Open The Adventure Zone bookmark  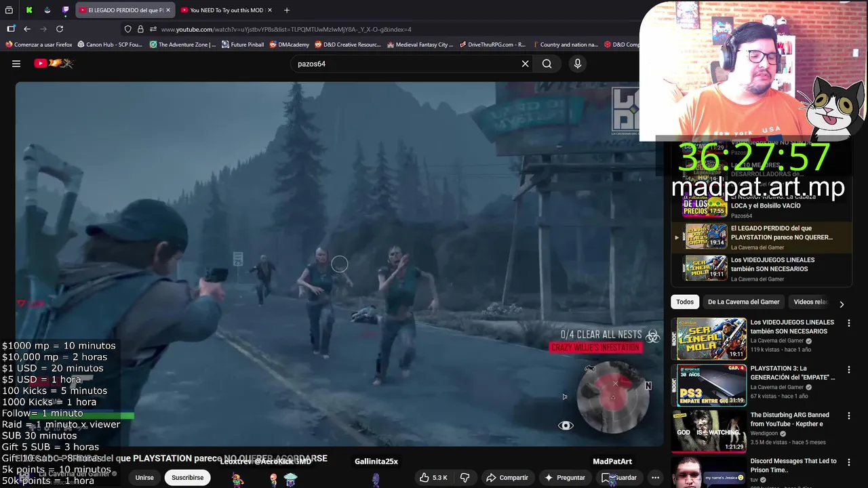point(182,45)
